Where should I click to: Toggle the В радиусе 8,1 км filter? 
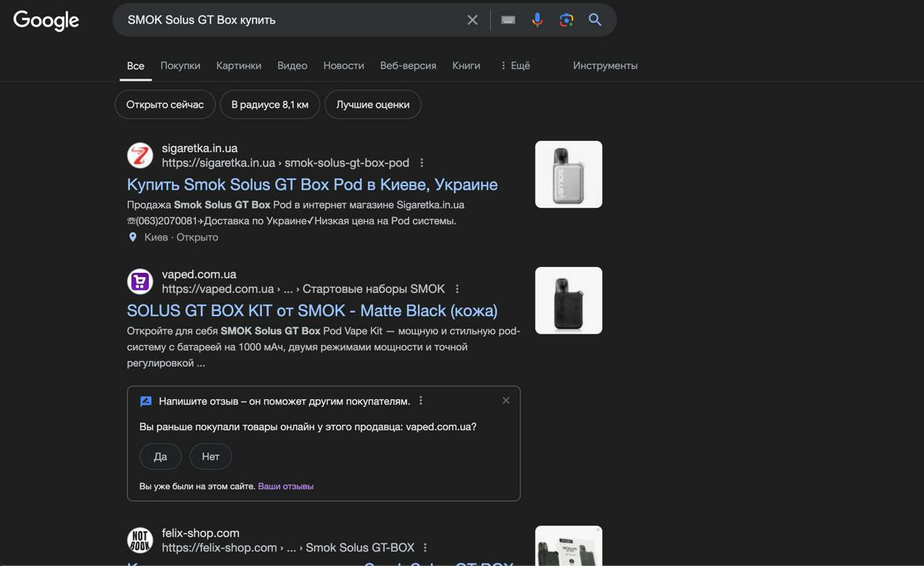coord(270,105)
